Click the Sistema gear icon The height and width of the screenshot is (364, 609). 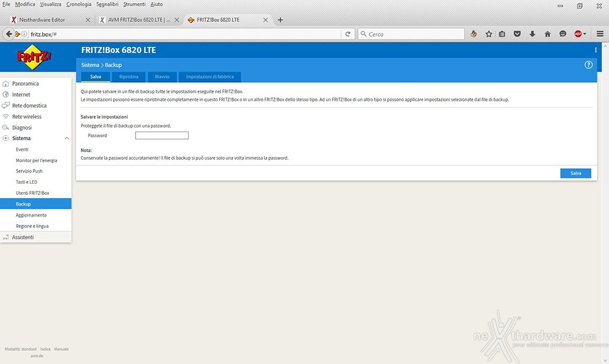(6, 139)
